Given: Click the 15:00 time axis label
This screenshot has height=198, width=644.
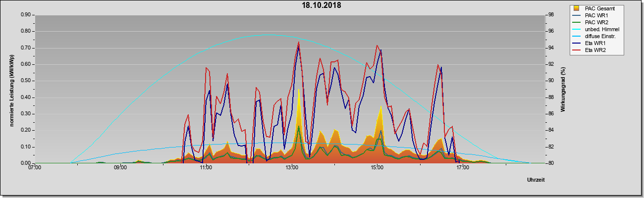Looking at the screenshot, I should 377,168.
